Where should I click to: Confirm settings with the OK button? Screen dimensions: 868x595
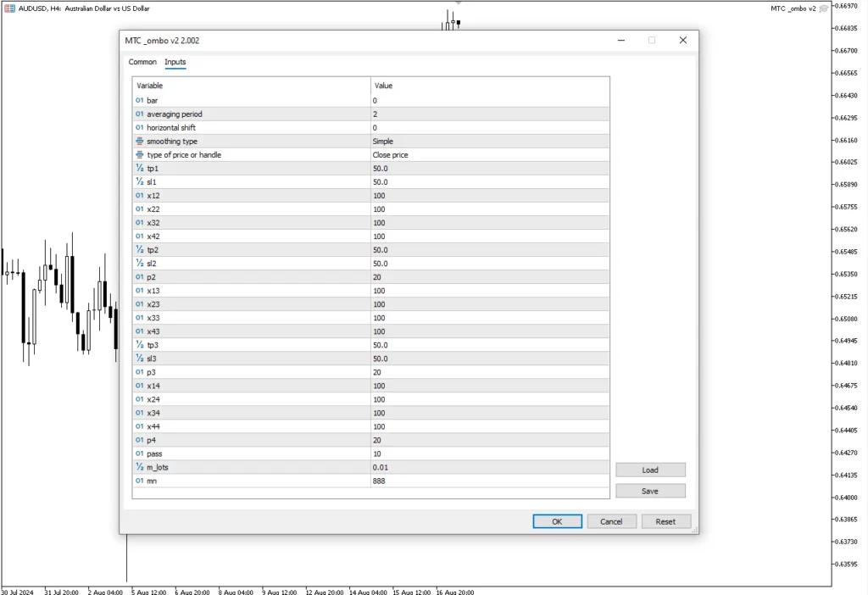(557, 521)
